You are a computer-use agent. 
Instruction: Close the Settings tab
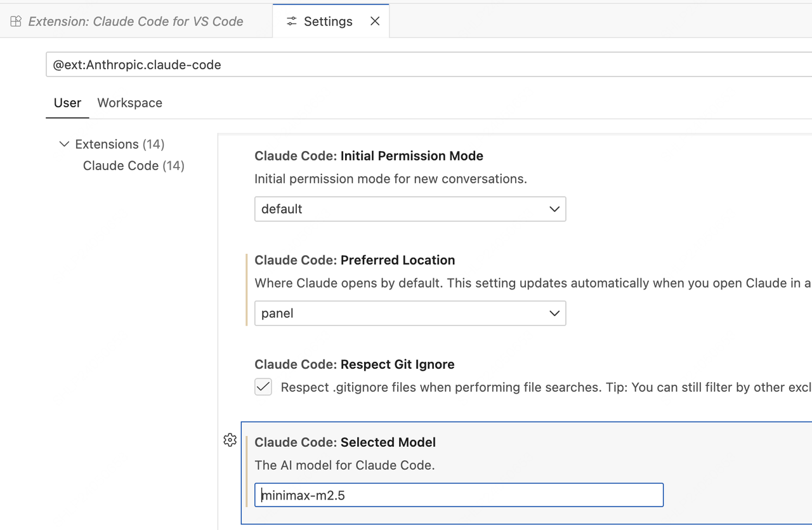pos(375,22)
